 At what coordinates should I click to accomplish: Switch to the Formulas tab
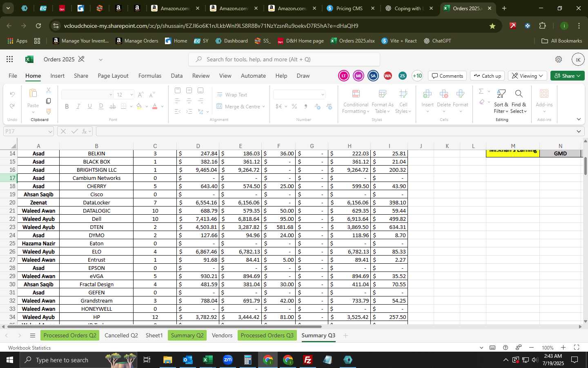click(150, 76)
